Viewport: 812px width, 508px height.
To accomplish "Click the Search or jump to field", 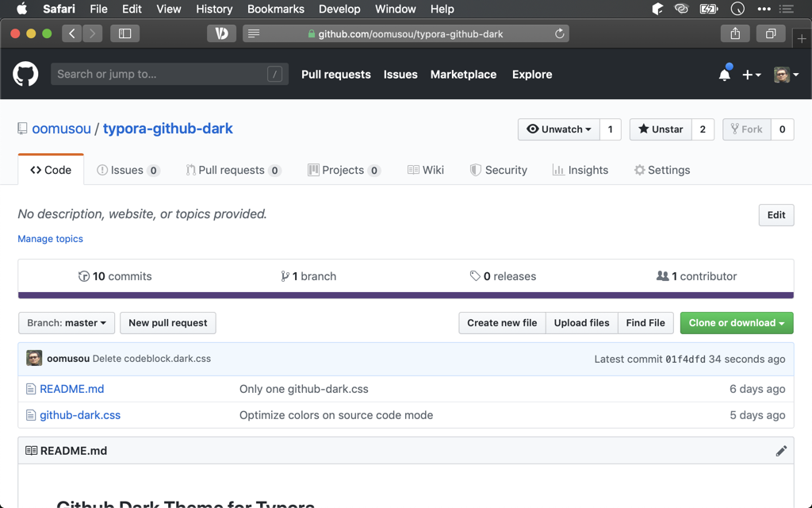I will [x=170, y=74].
